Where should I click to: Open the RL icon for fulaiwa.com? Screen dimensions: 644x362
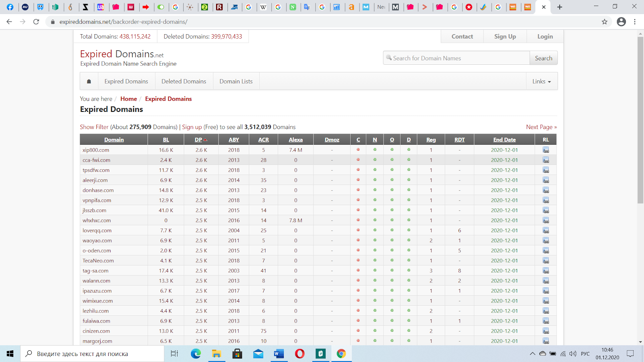pyautogui.click(x=546, y=321)
